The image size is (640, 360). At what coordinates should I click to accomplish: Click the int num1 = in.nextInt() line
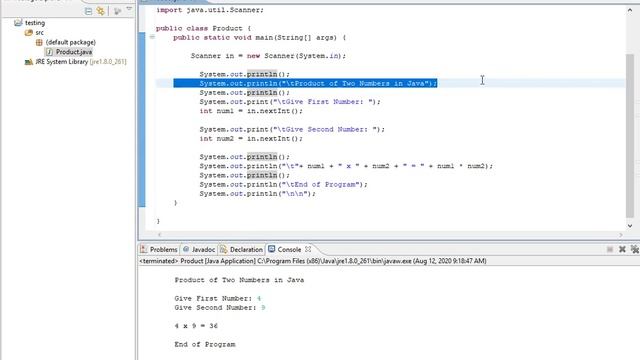click(x=251, y=111)
